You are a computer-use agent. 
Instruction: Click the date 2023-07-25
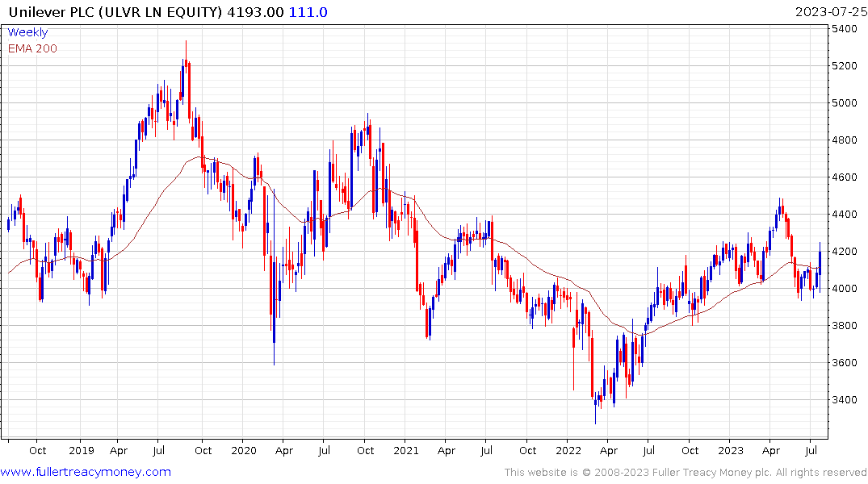pos(831,12)
